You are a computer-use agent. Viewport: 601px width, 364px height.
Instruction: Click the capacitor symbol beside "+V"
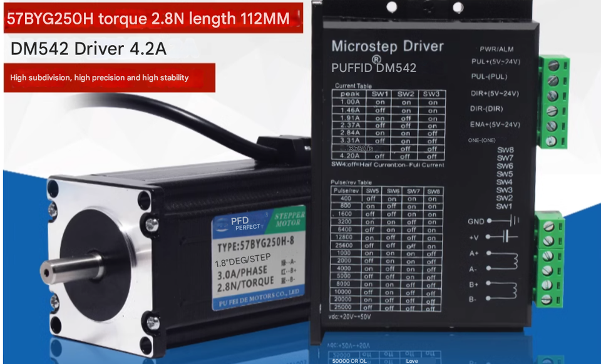(x=506, y=237)
